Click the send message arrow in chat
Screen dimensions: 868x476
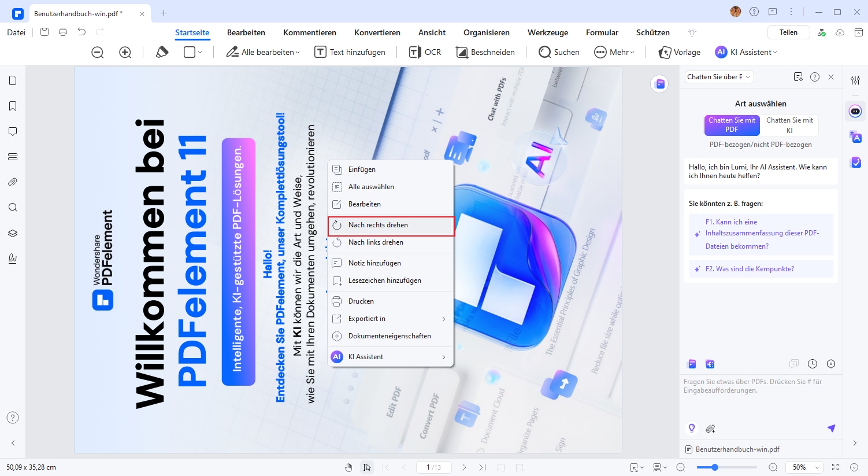coord(831,429)
